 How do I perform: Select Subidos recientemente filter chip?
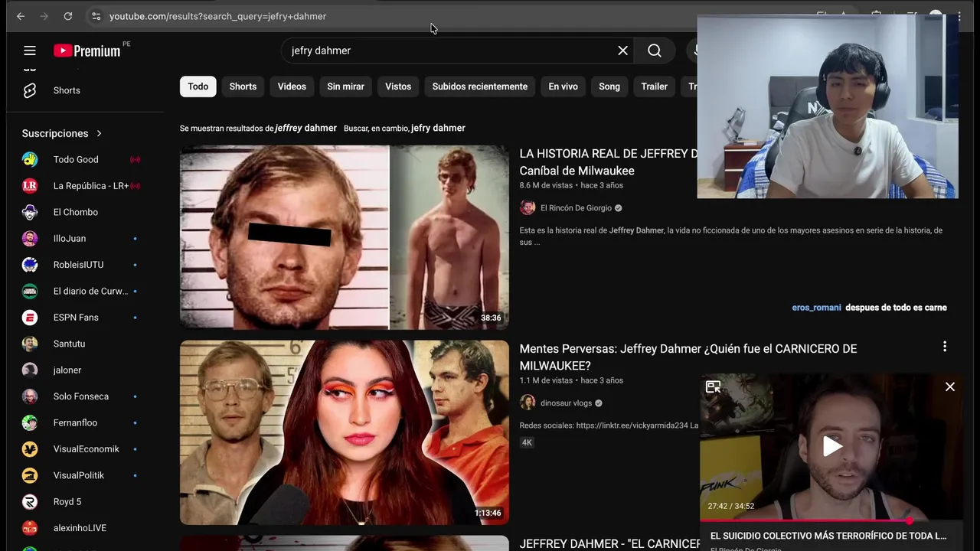(x=480, y=86)
